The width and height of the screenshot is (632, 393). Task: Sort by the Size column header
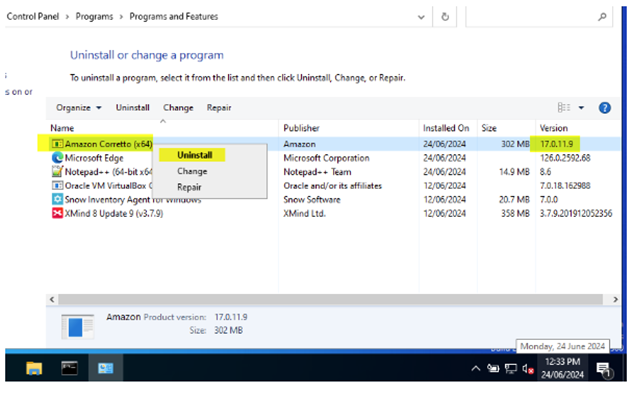[x=489, y=128]
